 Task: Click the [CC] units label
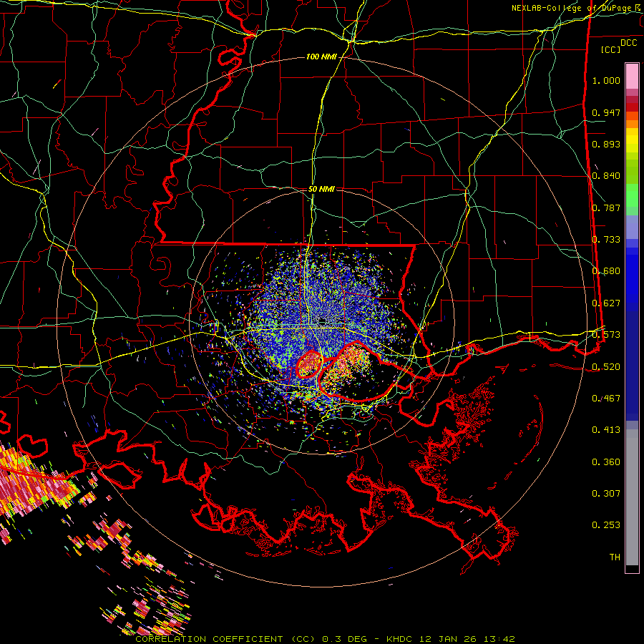click(x=610, y=49)
